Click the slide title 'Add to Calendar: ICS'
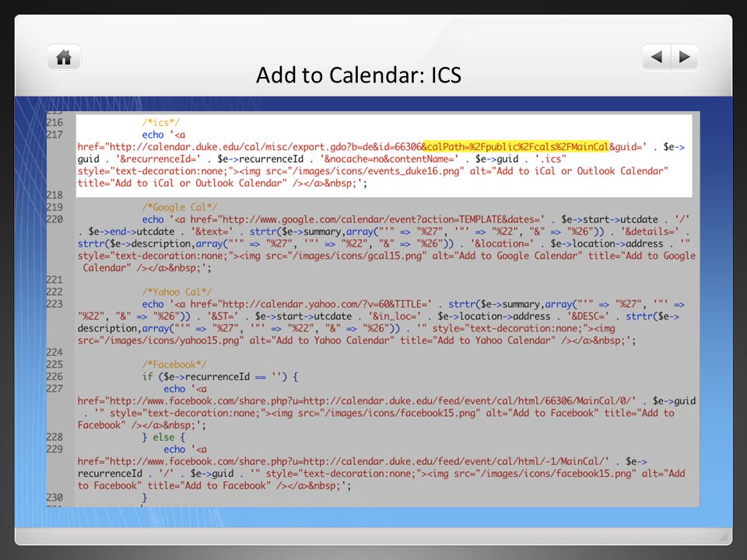 359,75
